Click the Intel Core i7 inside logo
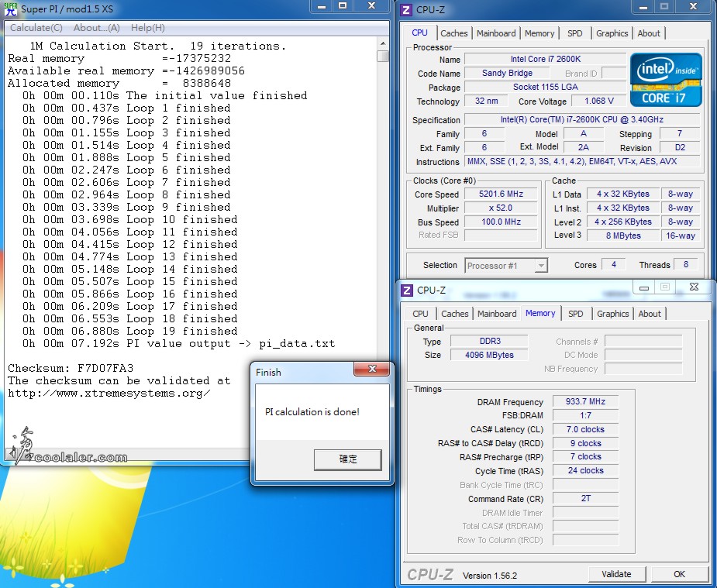Viewport: 717px width, 588px height. coord(666,80)
